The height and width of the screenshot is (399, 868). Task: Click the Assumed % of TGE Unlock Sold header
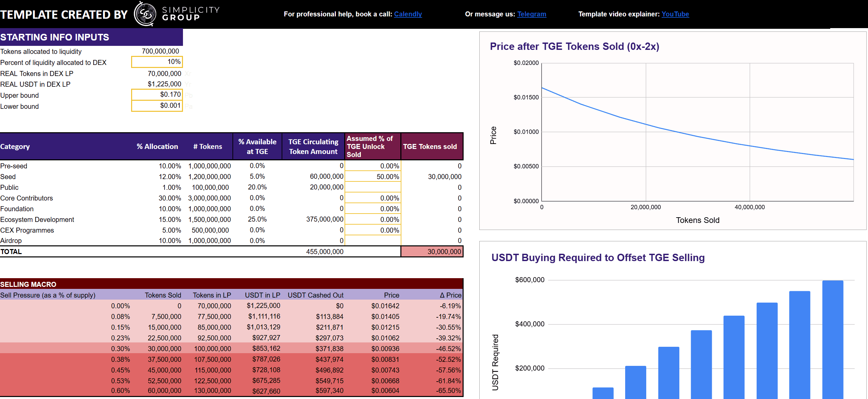372,146
